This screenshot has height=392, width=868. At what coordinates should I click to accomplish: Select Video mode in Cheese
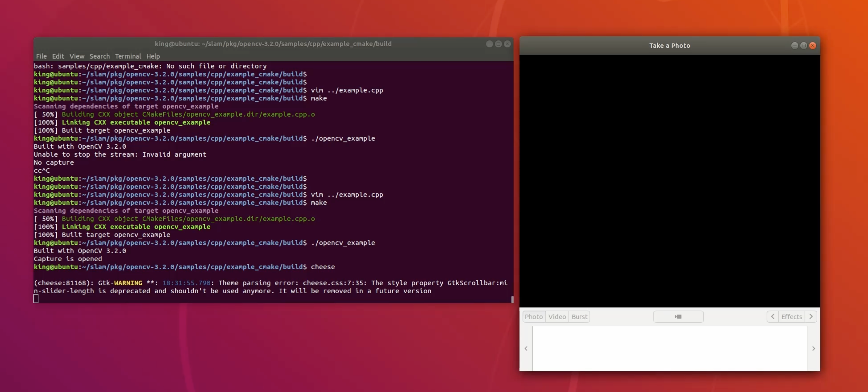click(557, 316)
